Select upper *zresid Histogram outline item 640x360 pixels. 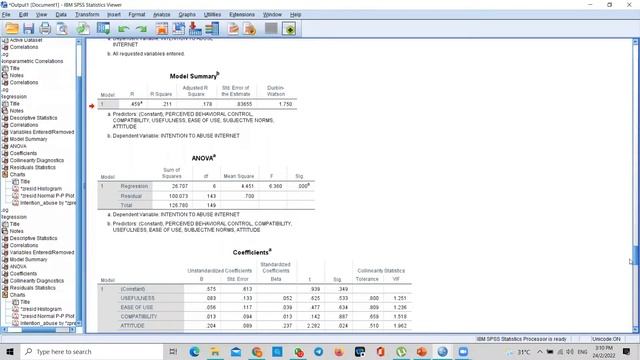coord(41,189)
